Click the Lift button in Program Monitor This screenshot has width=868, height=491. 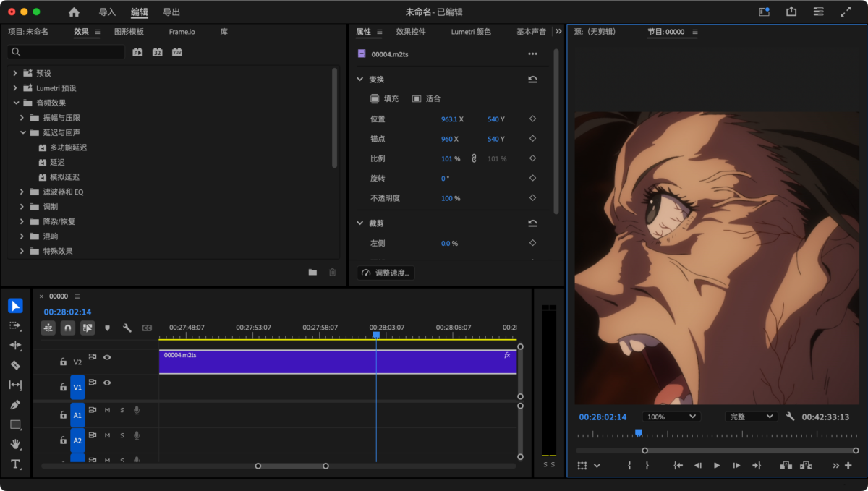[786, 466]
